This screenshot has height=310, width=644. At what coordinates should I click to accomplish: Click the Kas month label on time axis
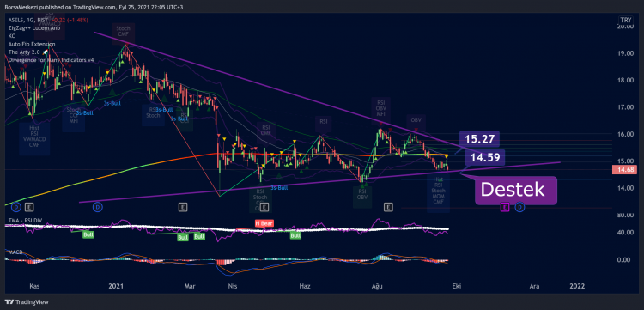[x=34, y=285]
